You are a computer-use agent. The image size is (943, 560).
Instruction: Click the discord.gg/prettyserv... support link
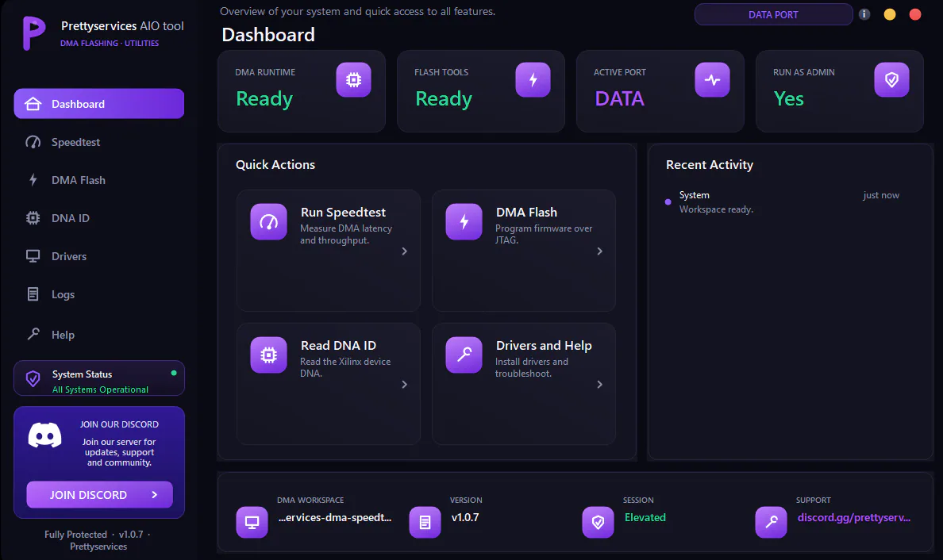(x=854, y=517)
